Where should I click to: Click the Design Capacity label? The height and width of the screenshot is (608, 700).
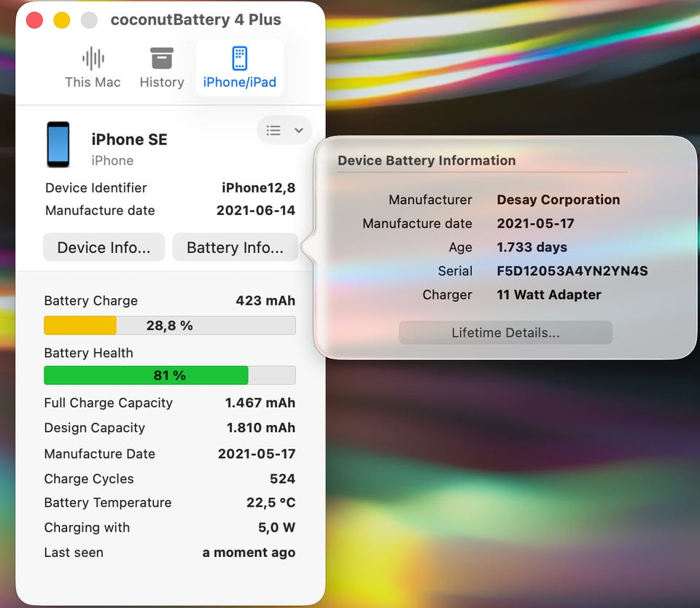tap(94, 428)
